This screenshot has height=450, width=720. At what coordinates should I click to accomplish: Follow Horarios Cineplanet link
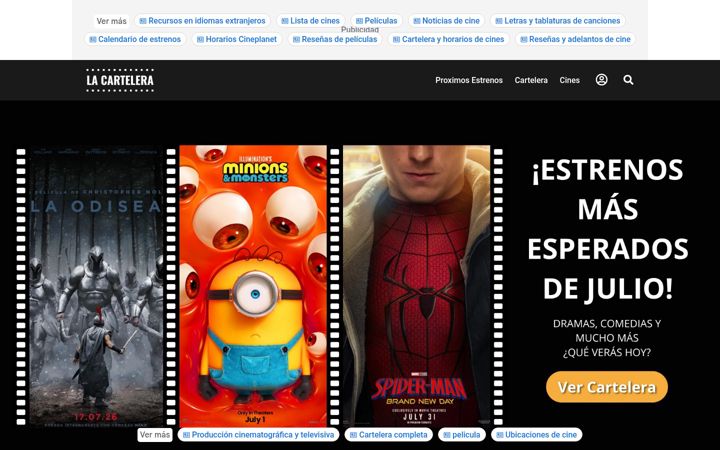236,39
